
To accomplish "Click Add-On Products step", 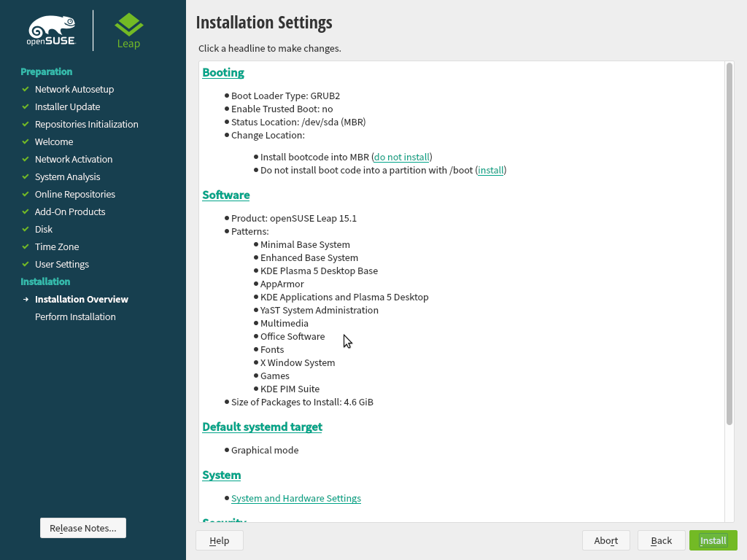I will [70, 212].
